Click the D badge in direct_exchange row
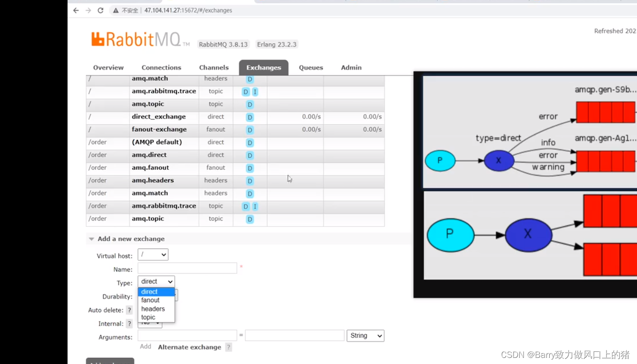This screenshot has height=364, width=637. coord(250,117)
